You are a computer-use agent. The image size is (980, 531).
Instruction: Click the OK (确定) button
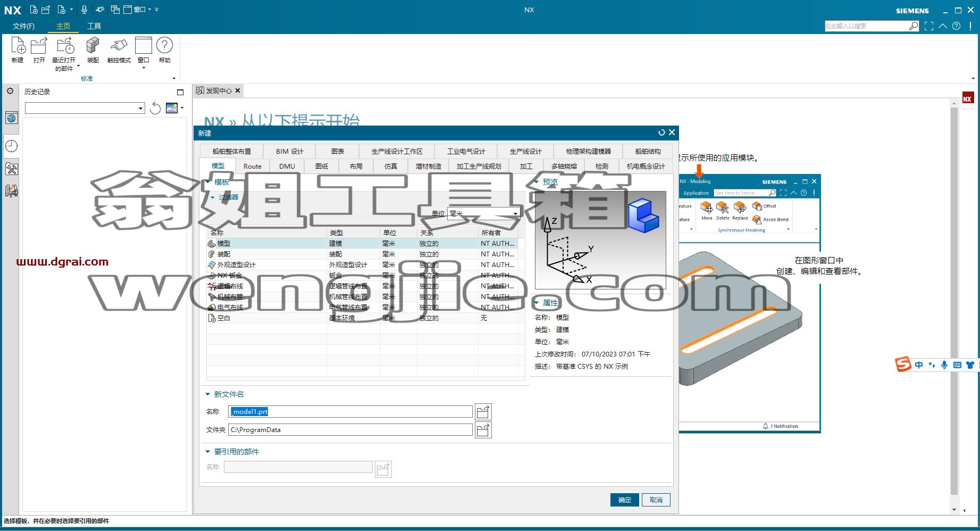click(x=625, y=500)
